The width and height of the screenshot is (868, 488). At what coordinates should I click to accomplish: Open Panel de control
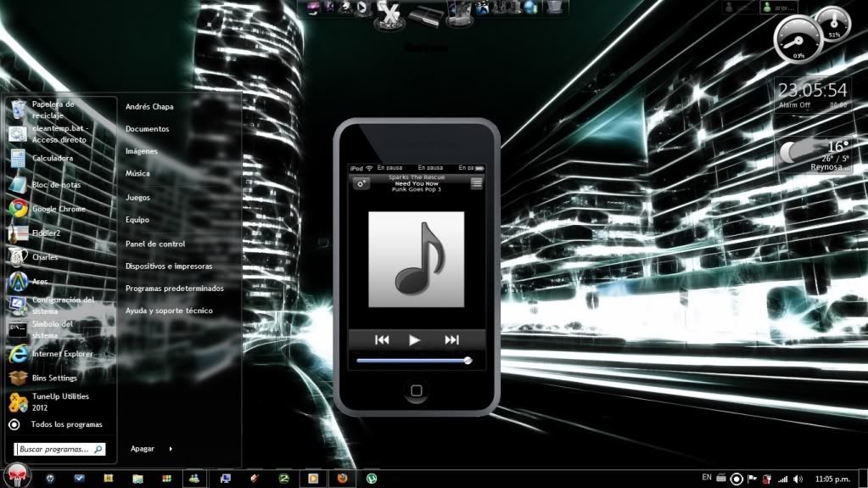point(155,244)
